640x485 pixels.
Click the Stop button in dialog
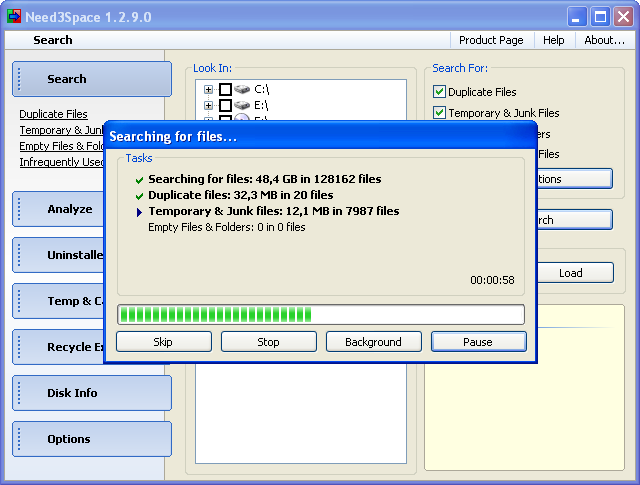pyautogui.click(x=269, y=342)
